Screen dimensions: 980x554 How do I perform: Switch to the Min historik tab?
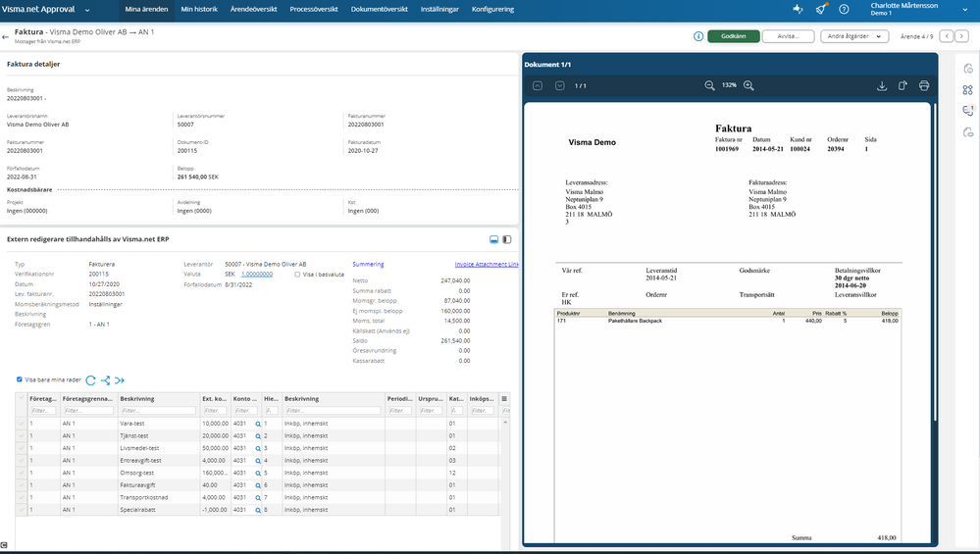coord(200,9)
